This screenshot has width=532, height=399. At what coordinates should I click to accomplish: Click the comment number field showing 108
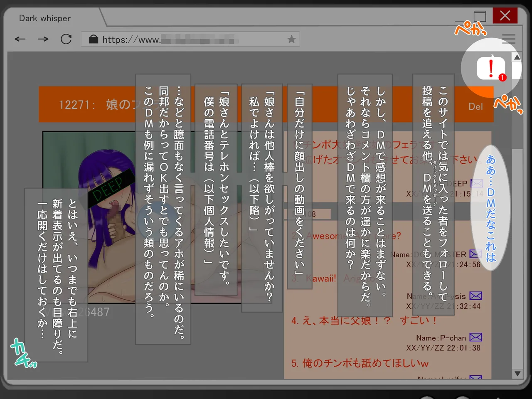[x=313, y=214]
